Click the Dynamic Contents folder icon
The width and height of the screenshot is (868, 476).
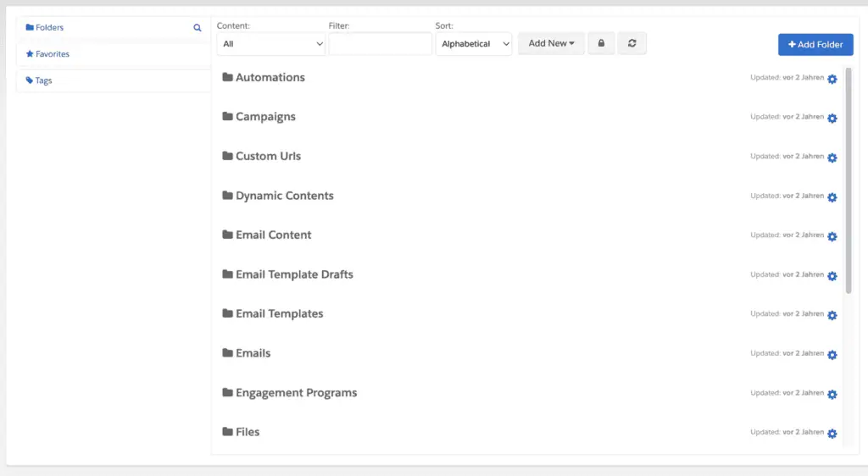[x=227, y=195]
